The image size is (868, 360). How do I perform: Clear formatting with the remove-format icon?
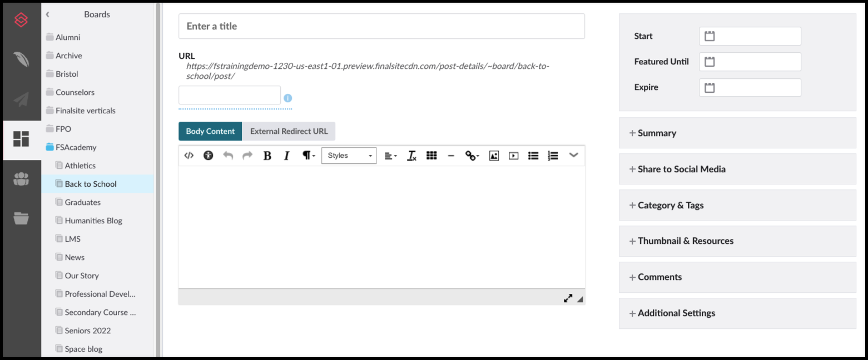[411, 156]
